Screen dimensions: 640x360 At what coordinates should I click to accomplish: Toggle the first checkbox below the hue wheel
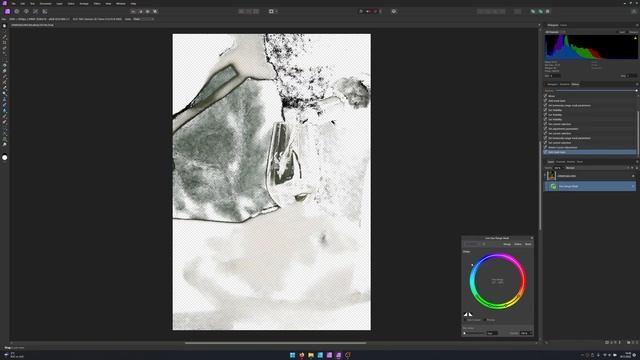465,320
